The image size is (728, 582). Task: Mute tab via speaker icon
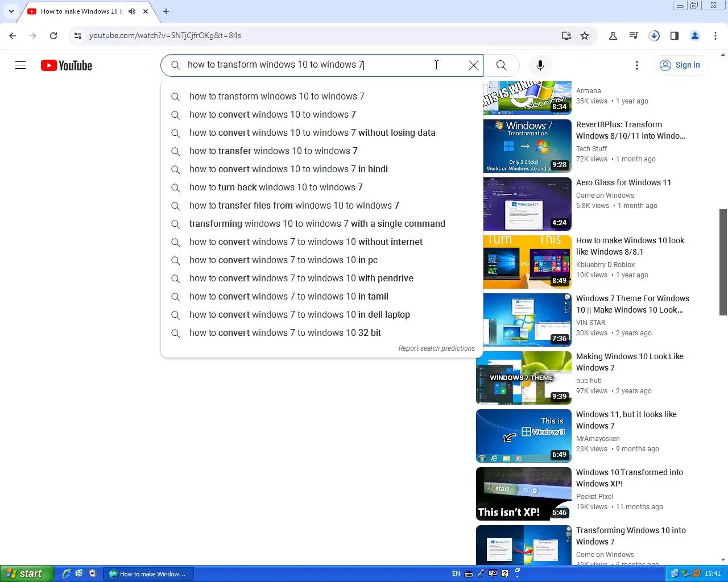[x=132, y=11]
